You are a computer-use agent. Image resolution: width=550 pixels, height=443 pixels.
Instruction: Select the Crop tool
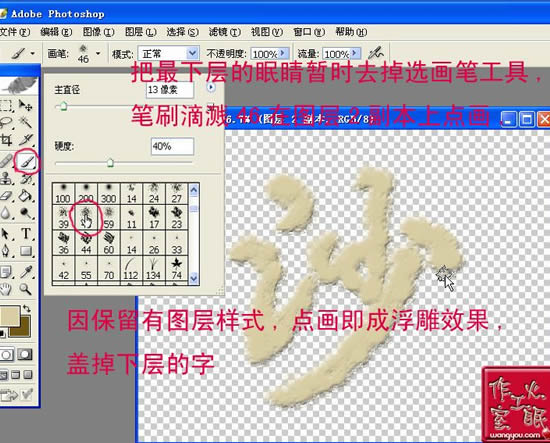pyautogui.click(x=6, y=140)
